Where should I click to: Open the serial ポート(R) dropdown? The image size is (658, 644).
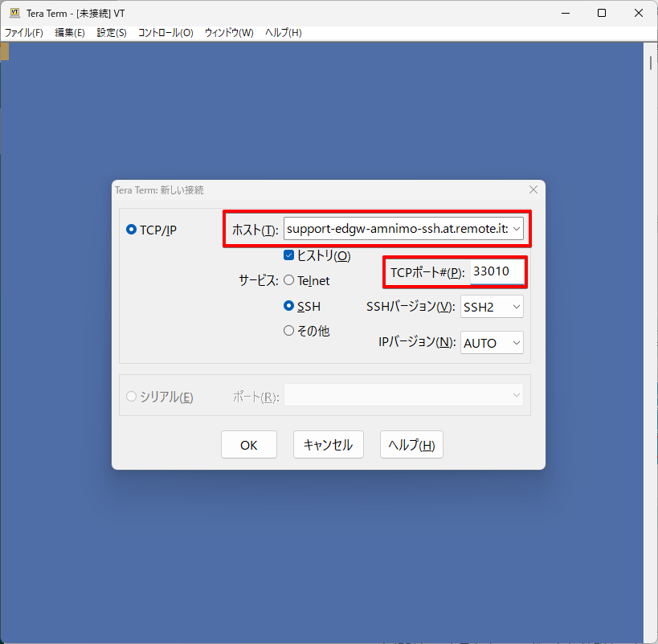tap(403, 395)
